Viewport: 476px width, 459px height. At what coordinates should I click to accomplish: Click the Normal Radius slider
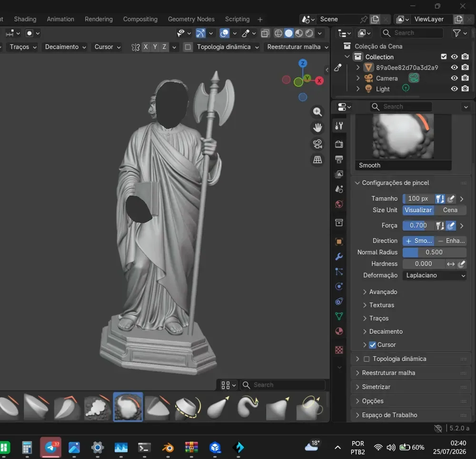435,253
